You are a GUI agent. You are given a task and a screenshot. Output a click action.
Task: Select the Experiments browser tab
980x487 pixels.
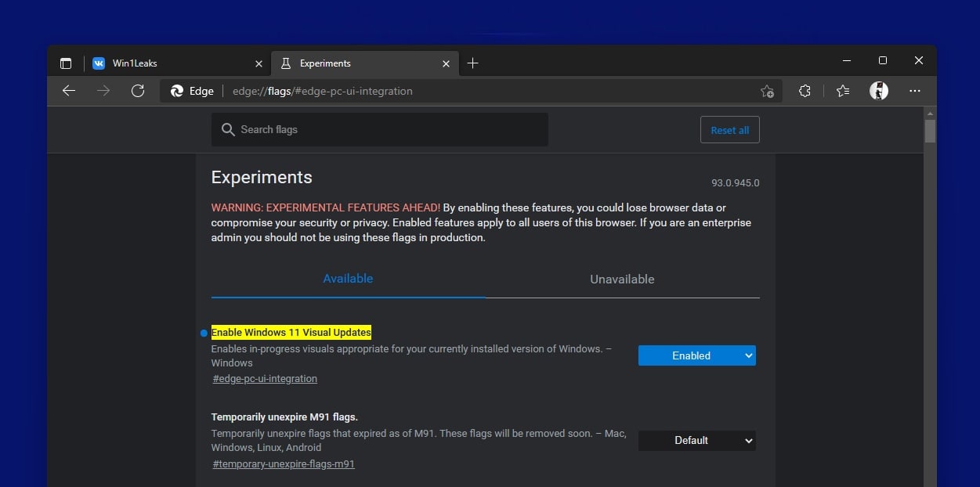tap(365, 63)
